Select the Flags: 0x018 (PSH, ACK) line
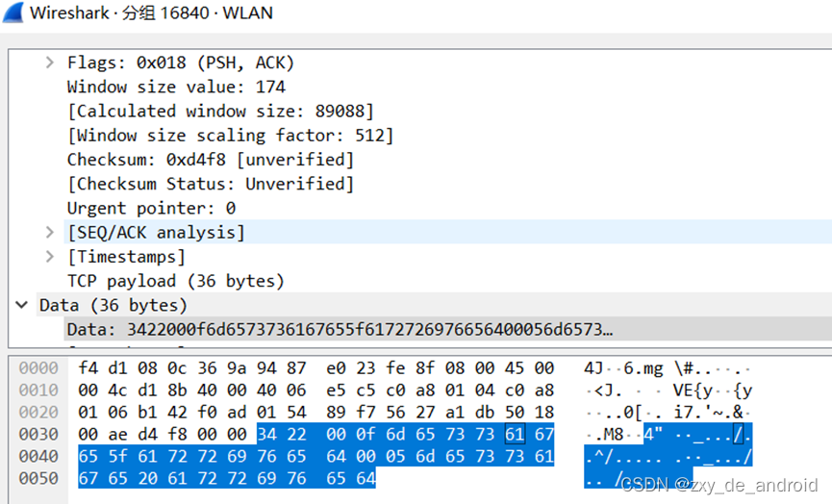The height and width of the screenshot is (504, 832). pyautogui.click(x=181, y=63)
